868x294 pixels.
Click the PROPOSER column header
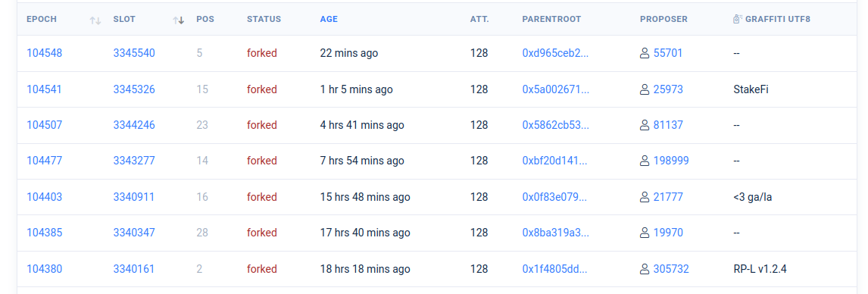[663, 20]
